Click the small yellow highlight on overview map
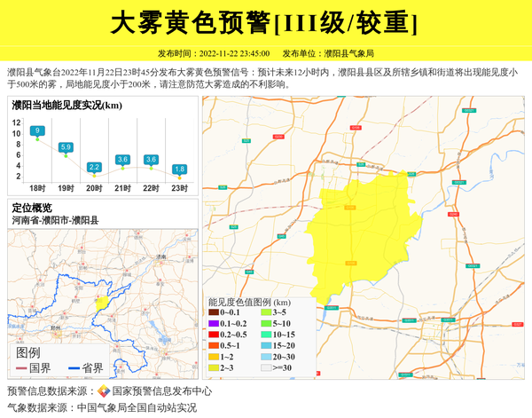This screenshot has width=532, height=418. point(102,303)
